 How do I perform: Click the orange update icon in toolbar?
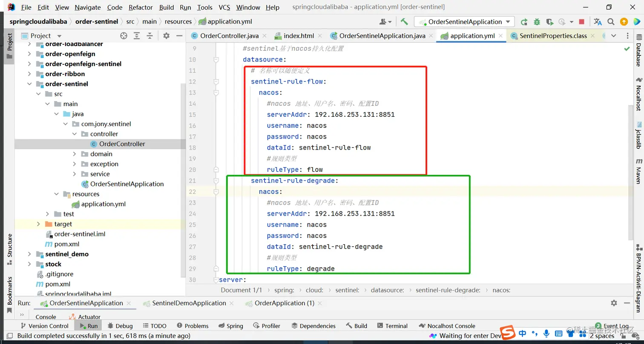[x=624, y=22]
